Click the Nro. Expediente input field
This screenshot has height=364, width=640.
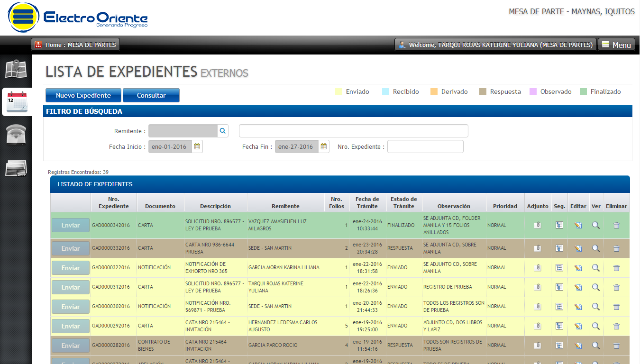tap(425, 147)
